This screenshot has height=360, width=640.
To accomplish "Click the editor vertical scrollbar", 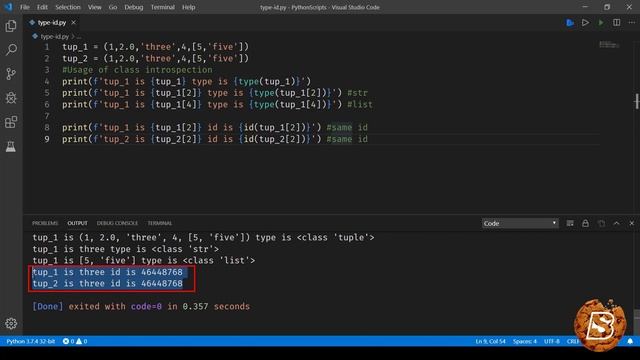I will coord(637,101).
